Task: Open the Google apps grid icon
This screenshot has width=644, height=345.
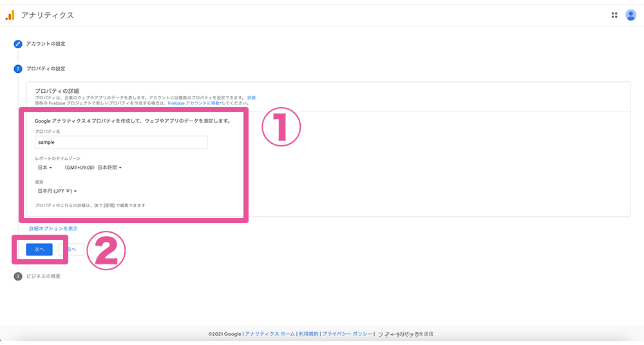Action: 614,15
